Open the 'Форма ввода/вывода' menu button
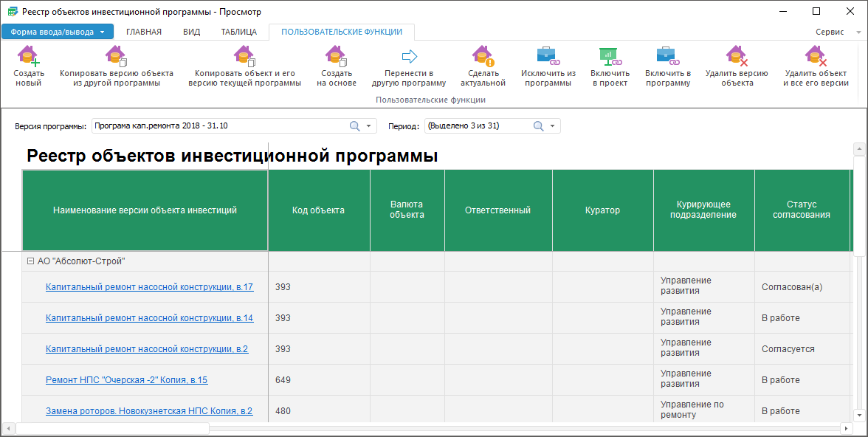This screenshot has height=437, width=868. click(58, 32)
